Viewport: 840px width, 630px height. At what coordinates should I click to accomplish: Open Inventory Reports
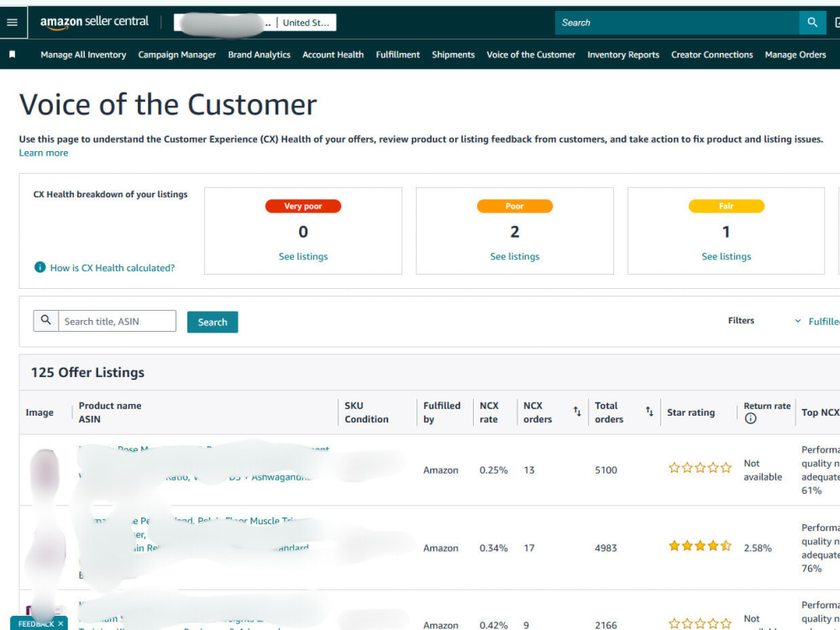(623, 55)
